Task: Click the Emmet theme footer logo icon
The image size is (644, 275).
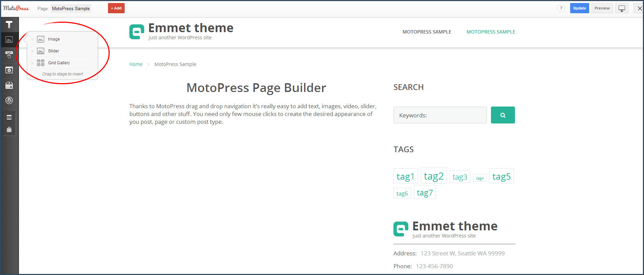Action: (x=401, y=229)
